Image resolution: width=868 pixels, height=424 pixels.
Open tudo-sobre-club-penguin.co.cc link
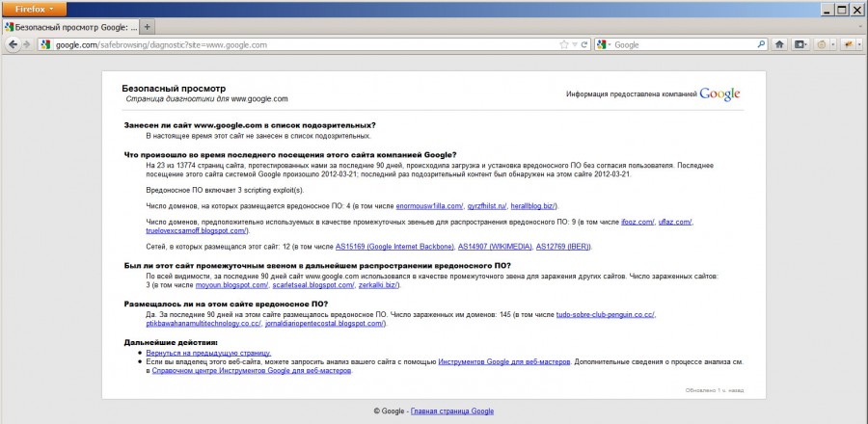coord(606,315)
